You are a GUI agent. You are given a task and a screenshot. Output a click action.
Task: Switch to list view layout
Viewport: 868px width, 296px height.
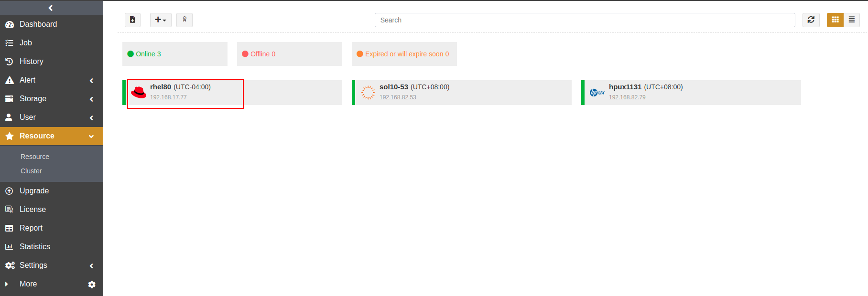[x=851, y=20]
